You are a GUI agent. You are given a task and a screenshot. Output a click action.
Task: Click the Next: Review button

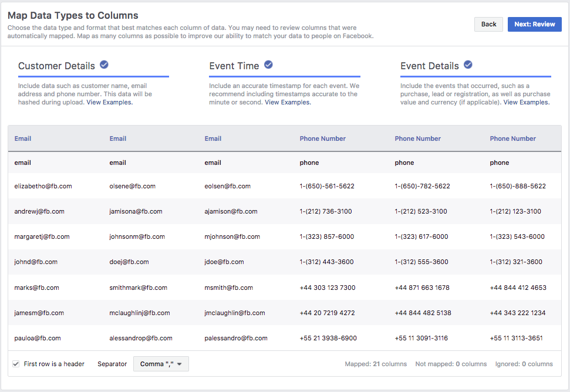coord(534,24)
